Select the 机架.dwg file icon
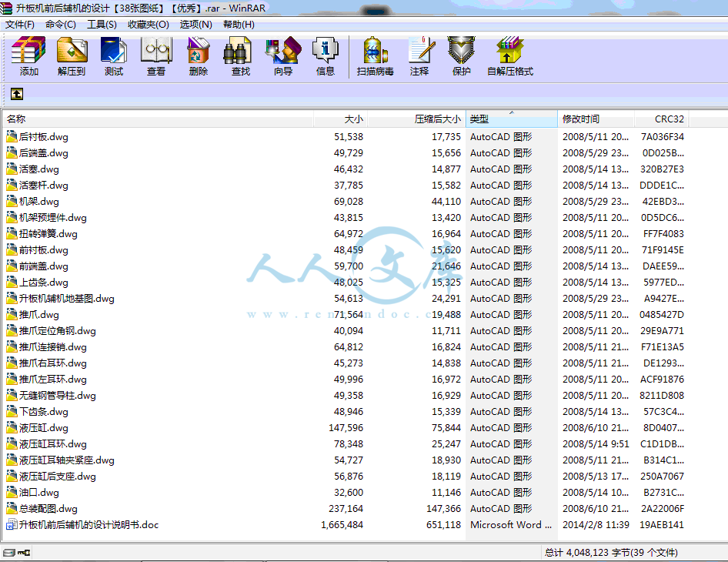 point(12,201)
